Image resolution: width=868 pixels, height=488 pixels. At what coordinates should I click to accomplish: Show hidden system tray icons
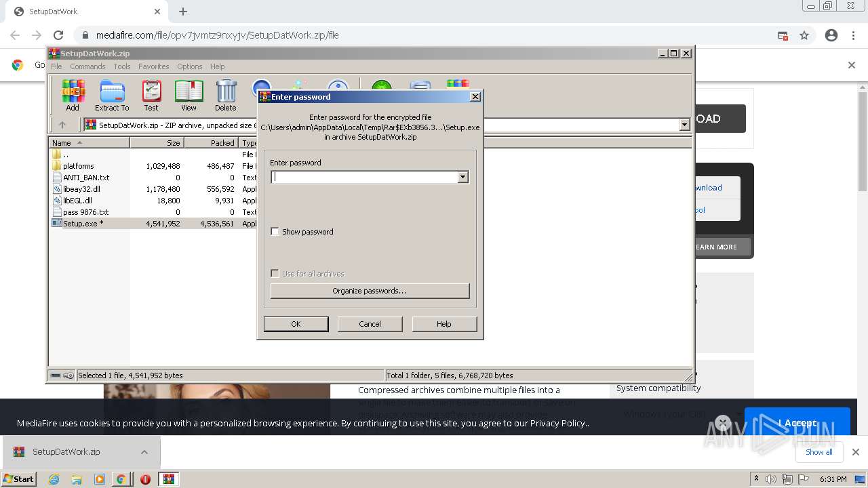click(x=757, y=479)
